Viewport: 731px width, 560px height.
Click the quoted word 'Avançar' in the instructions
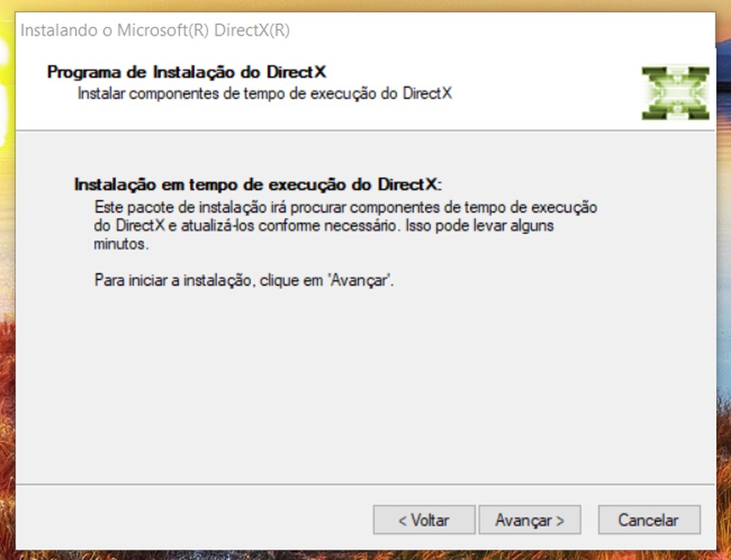pos(359,280)
